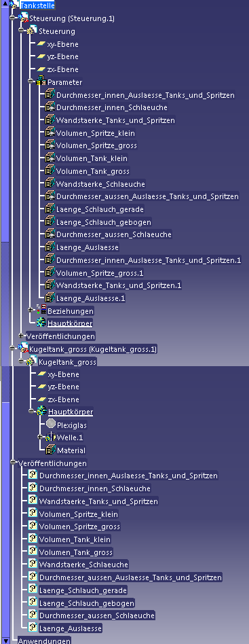Expand the Beziehungen node

[x=31, y=310]
